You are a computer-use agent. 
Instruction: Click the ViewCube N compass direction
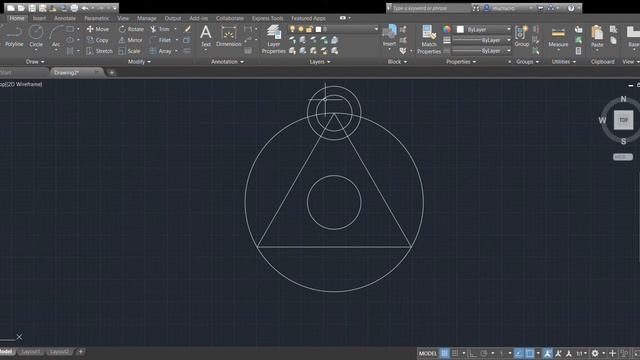coord(623,99)
